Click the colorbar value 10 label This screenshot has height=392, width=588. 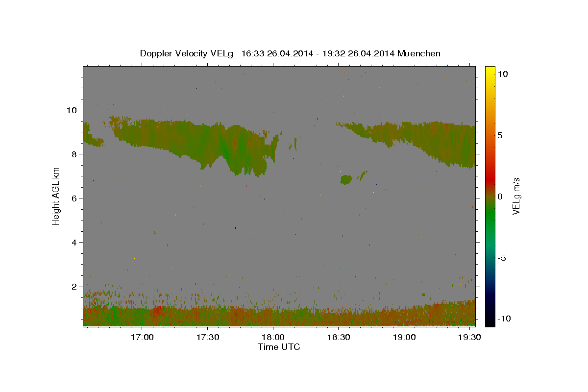503,73
